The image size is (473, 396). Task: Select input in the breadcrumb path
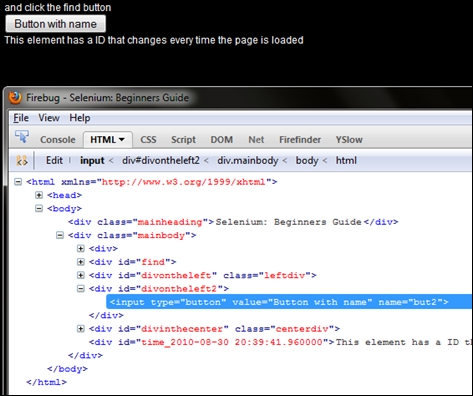92,161
